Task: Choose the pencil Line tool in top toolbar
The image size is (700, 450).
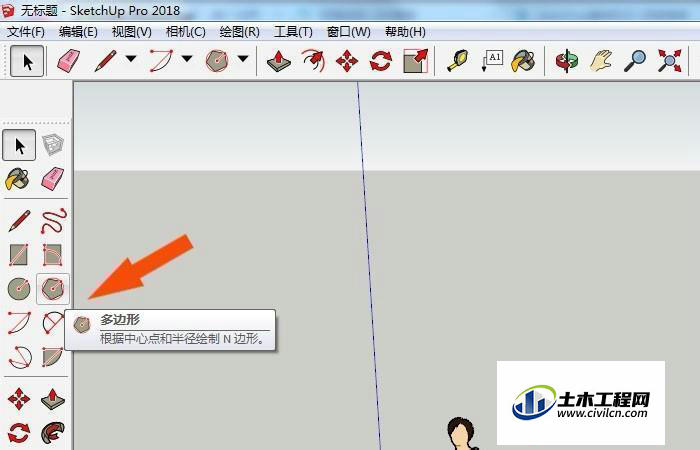Action: coord(105,61)
